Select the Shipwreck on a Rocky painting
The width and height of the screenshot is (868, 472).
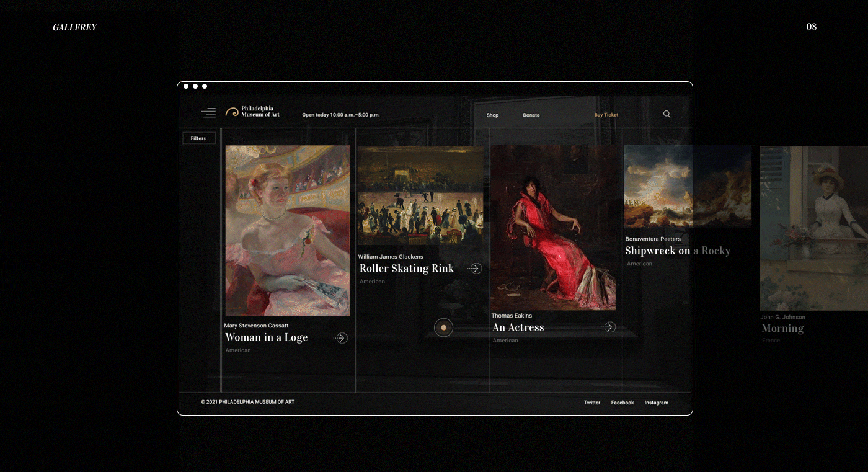pyautogui.click(x=688, y=187)
